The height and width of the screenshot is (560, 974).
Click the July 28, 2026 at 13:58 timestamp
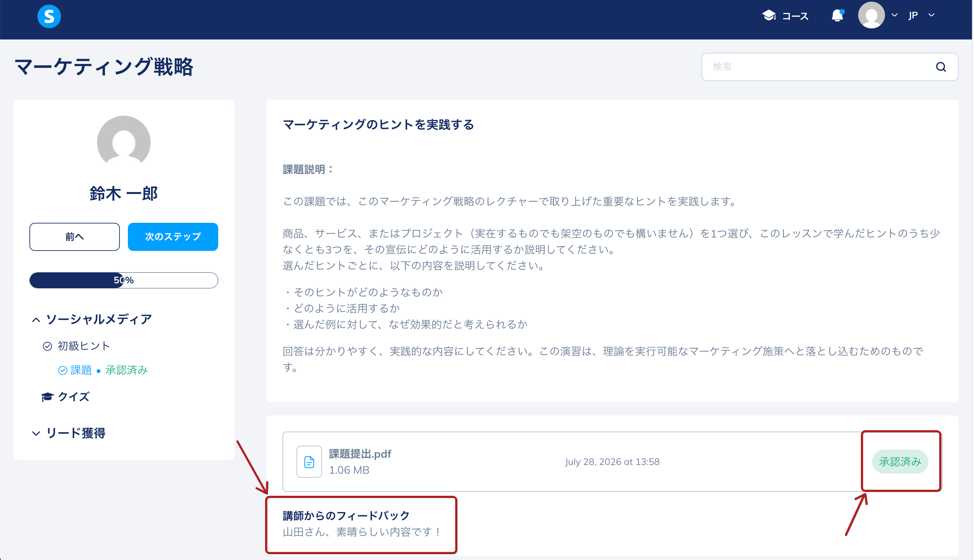612,462
